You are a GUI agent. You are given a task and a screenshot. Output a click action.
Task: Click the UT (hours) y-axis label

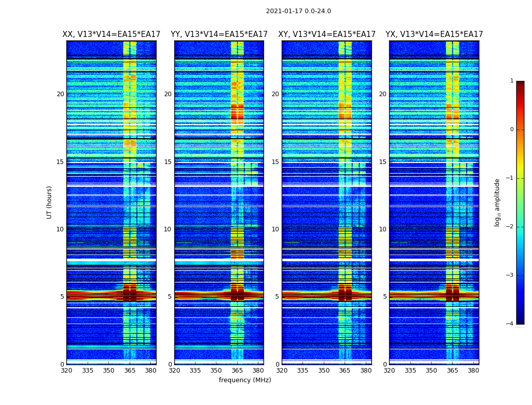[50, 202]
